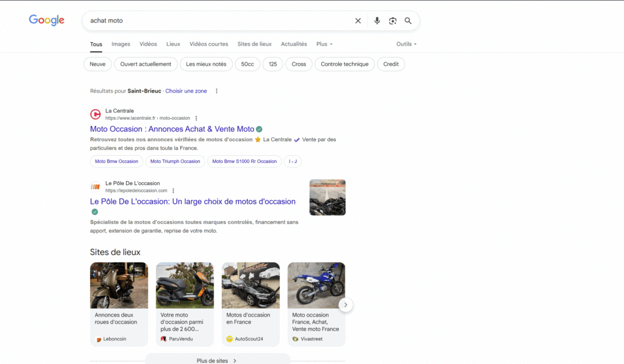Click verified badge beside Moto Occasion title
Viewport: 624px width, 364px height.
pyautogui.click(x=259, y=129)
